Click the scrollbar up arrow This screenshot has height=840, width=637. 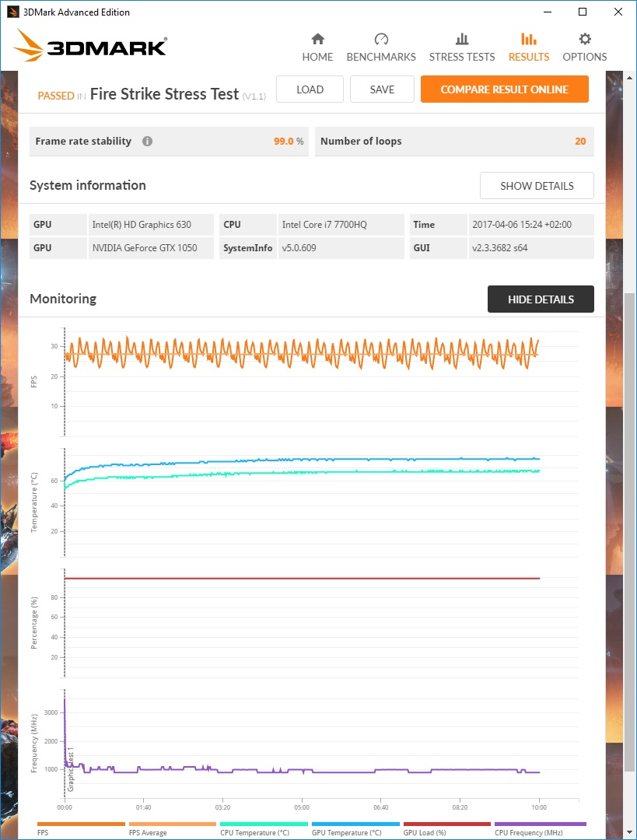pos(630,78)
